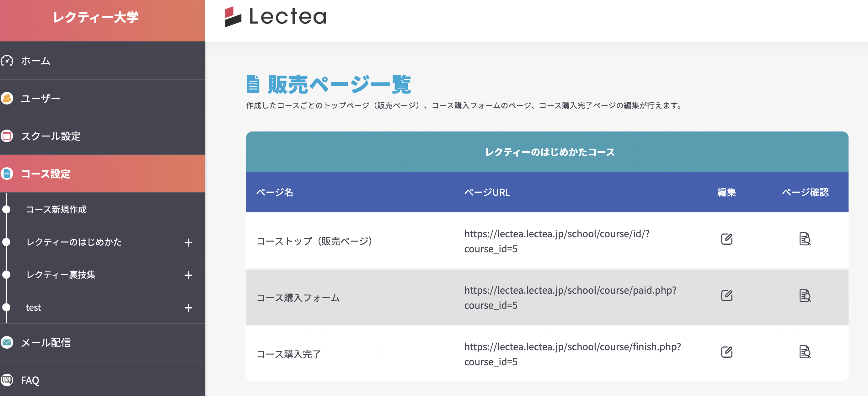The height and width of the screenshot is (396, 868).
Task: Select the レクティー裏技集 course item
Action: [x=61, y=275]
